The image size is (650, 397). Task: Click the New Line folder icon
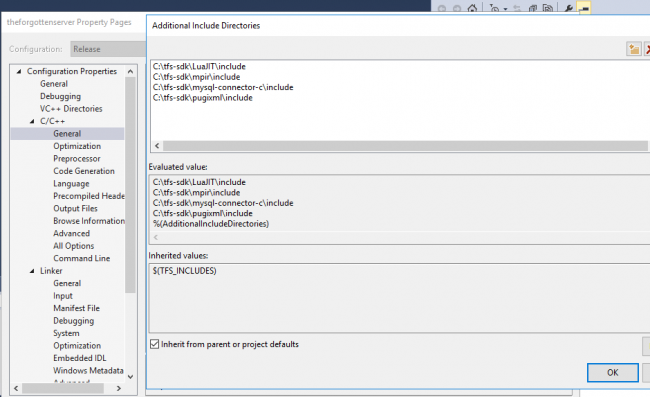click(x=633, y=49)
